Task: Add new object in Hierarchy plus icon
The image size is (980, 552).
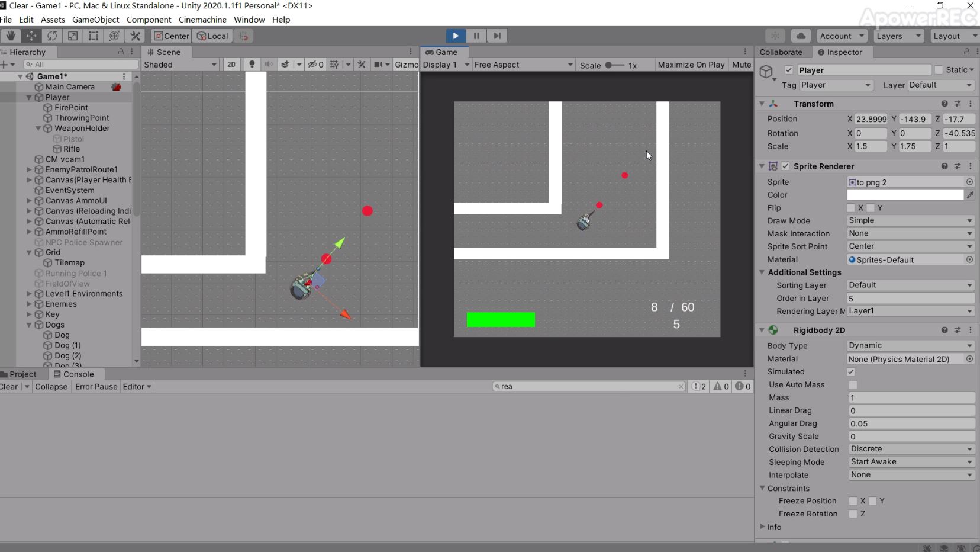Action: (x=4, y=65)
